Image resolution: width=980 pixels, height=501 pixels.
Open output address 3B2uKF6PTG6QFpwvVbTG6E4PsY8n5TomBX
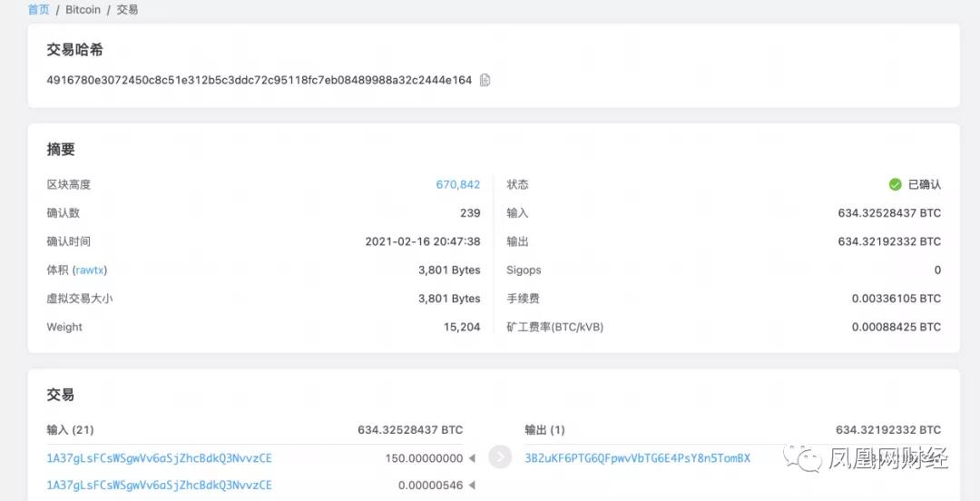pos(638,458)
